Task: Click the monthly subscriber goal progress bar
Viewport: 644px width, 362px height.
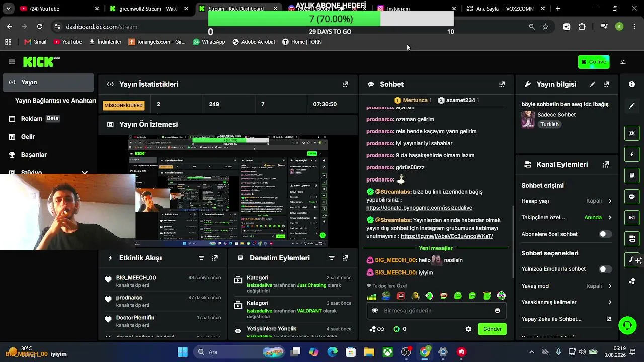Action: click(x=331, y=19)
